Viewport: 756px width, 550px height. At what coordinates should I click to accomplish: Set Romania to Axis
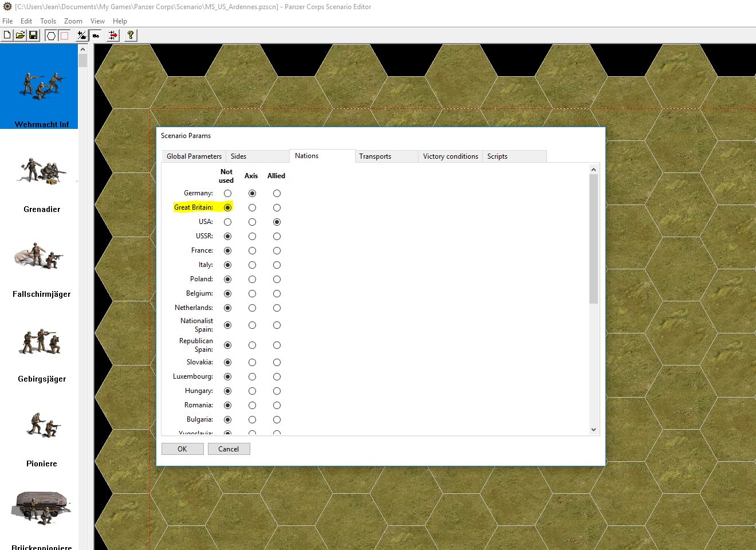coord(252,406)
